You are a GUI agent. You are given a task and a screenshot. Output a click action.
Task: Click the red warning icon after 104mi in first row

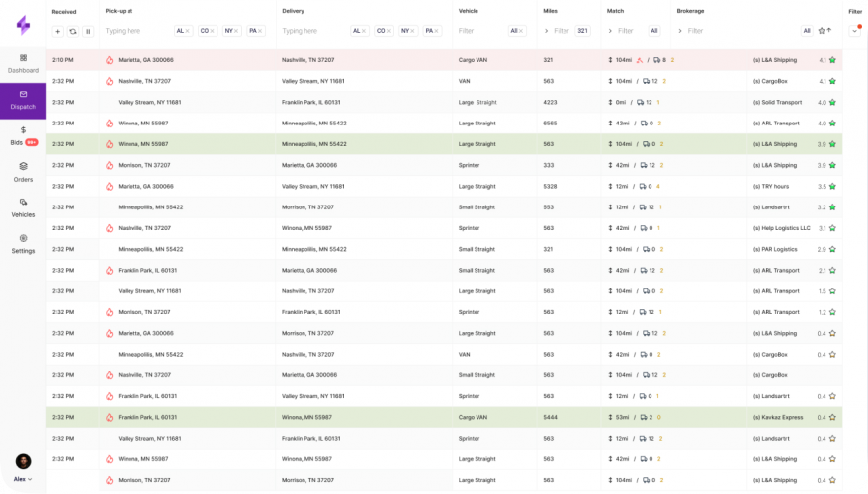pos(640,60)
